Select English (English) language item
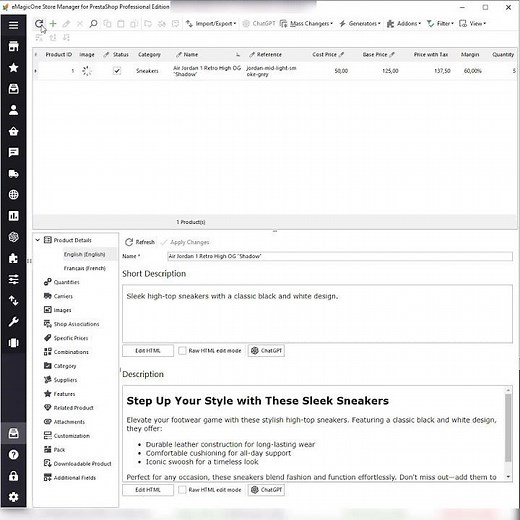Image resolution: width=520 pixels, height=520 pixels. 85,254
